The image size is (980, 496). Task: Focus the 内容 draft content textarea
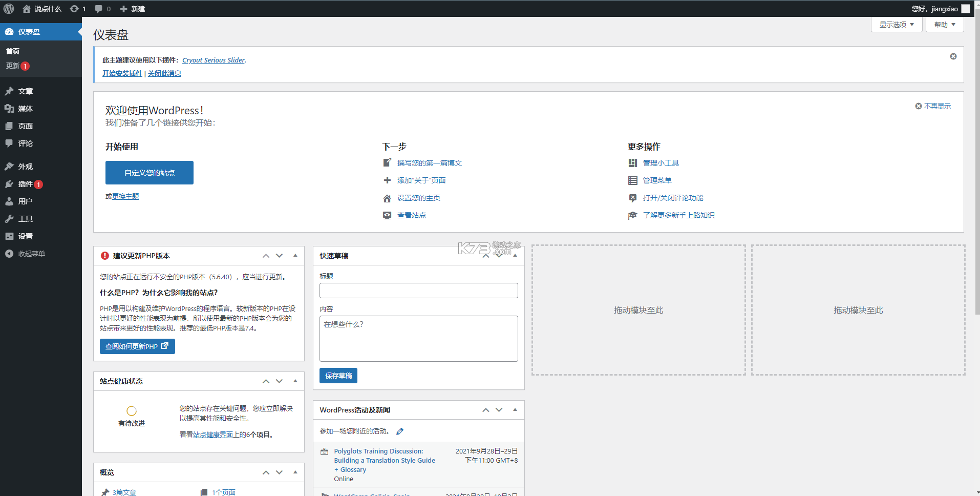click(419, 339)
